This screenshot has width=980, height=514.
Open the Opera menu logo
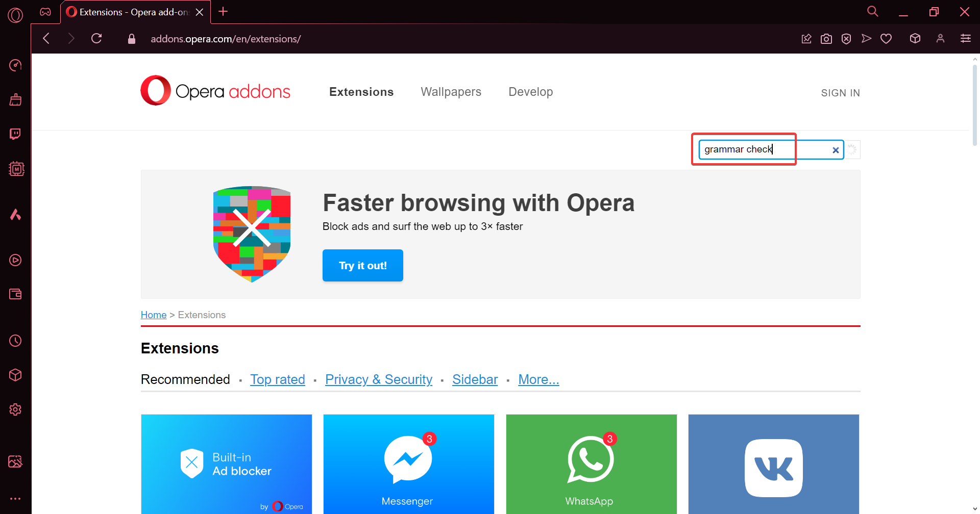click(x=15, y=15)
